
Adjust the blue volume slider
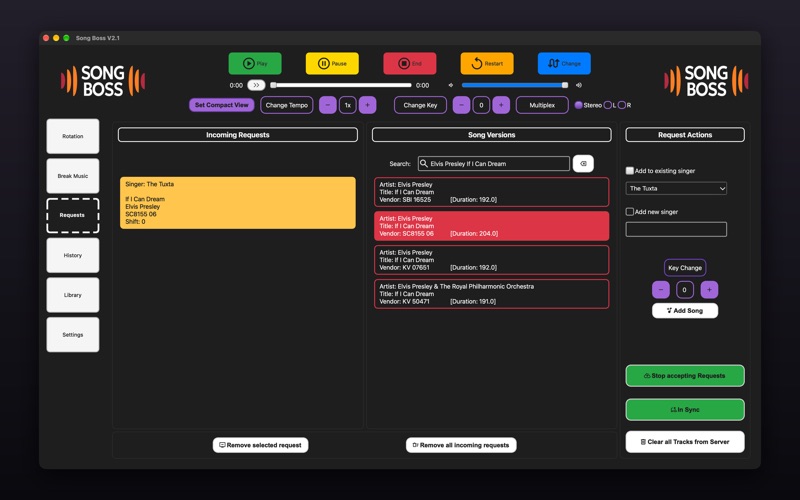click(x=515, y=85)
